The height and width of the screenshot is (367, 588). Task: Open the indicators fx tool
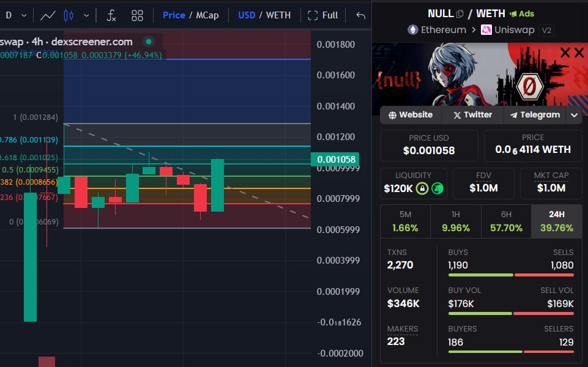[110, 15]
